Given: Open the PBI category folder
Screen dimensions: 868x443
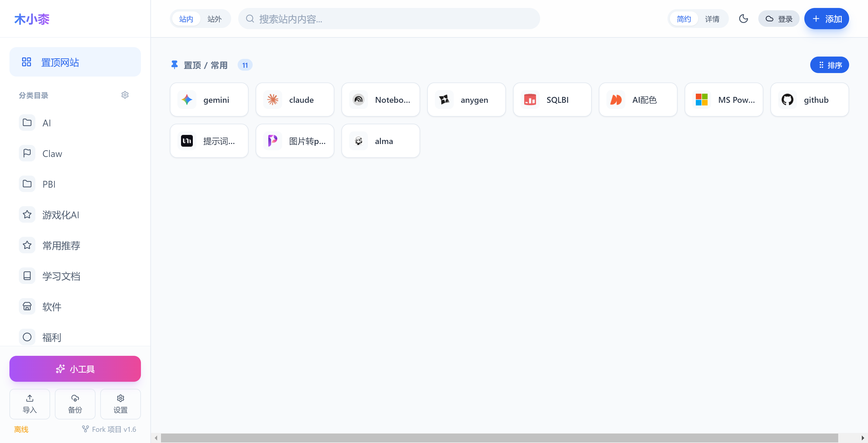Looking at the screenshot, I should point(75,184).
